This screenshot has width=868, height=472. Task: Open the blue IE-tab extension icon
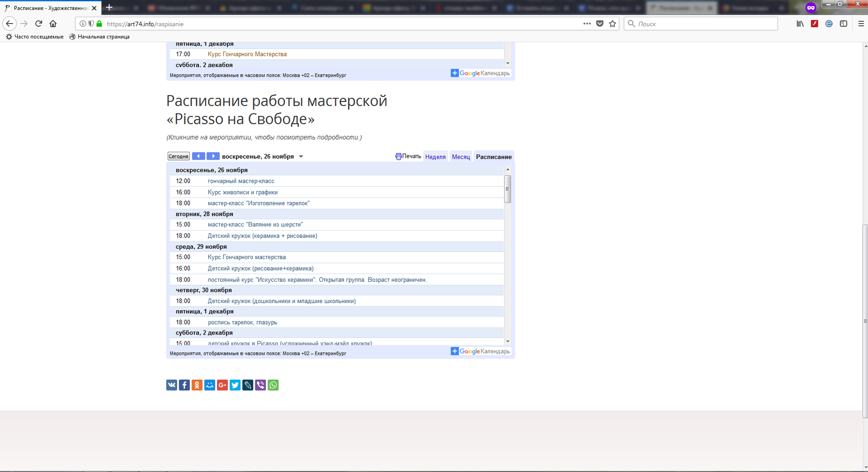click(x=829, y=24)
